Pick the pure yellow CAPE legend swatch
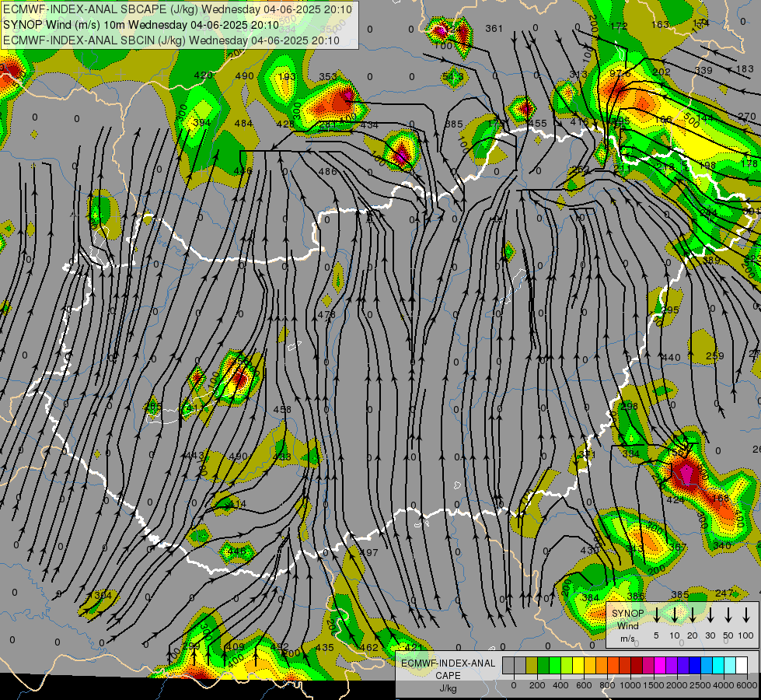The width and height of the screenshot is (761, 700). click(x=578, y=666)
